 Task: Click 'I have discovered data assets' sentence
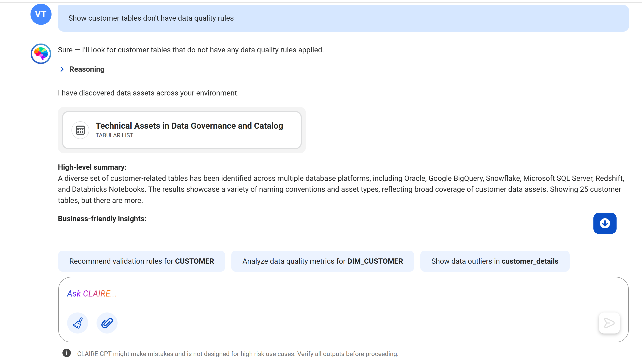coord(148,93)
